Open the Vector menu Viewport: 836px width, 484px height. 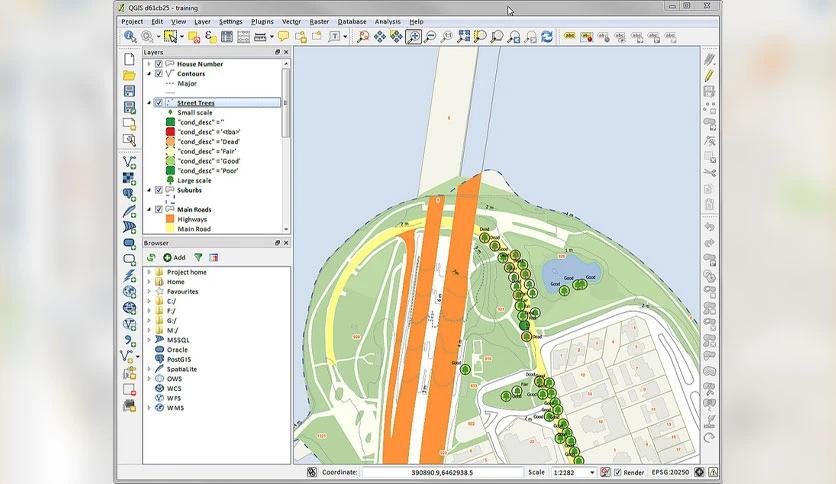click(x=291, y=21)
